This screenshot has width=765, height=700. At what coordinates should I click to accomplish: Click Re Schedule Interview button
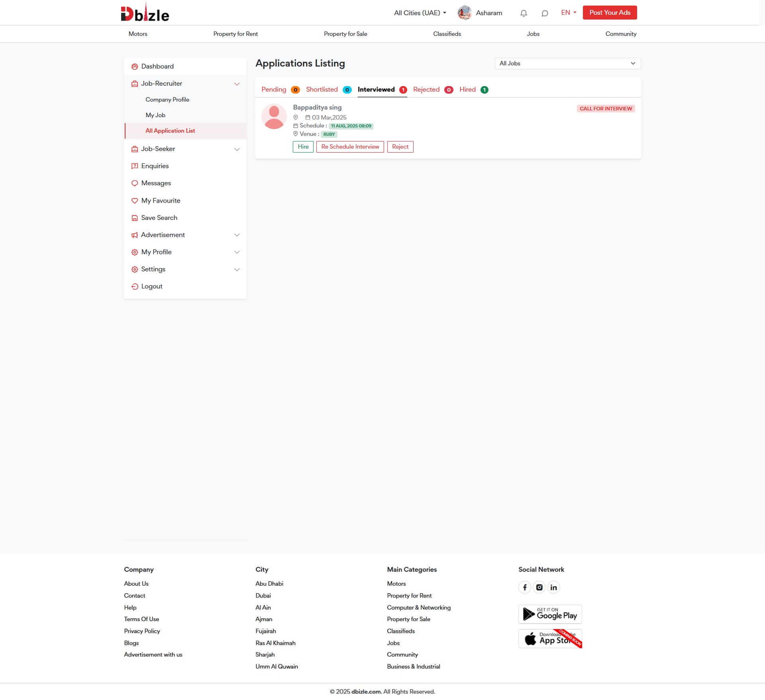pyautogui.click(x=350, y=147)
